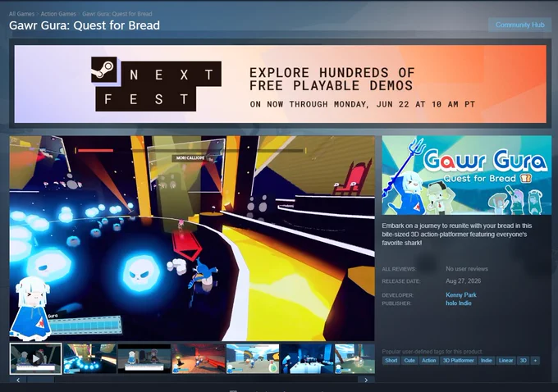Select the 3D Platformer tag

(x=459, y=360)
